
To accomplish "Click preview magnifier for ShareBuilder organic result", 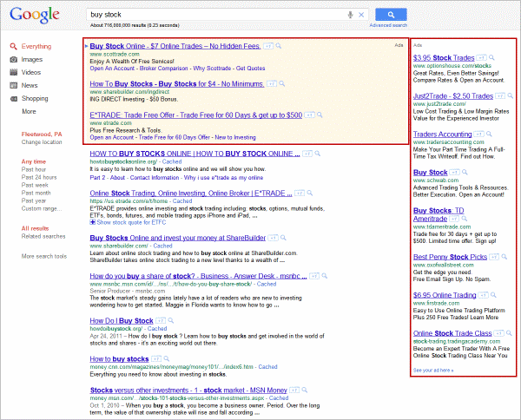I will (x=283, y=238).
